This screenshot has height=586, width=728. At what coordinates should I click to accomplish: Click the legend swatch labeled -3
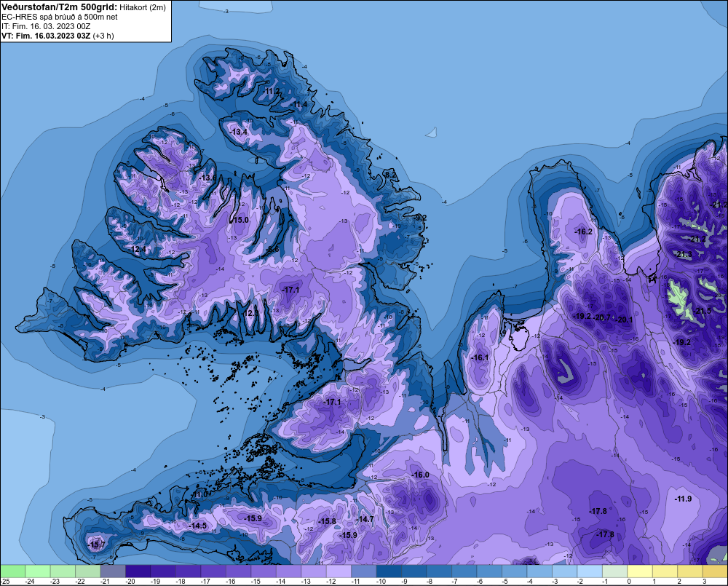click(x=564, y=571)
